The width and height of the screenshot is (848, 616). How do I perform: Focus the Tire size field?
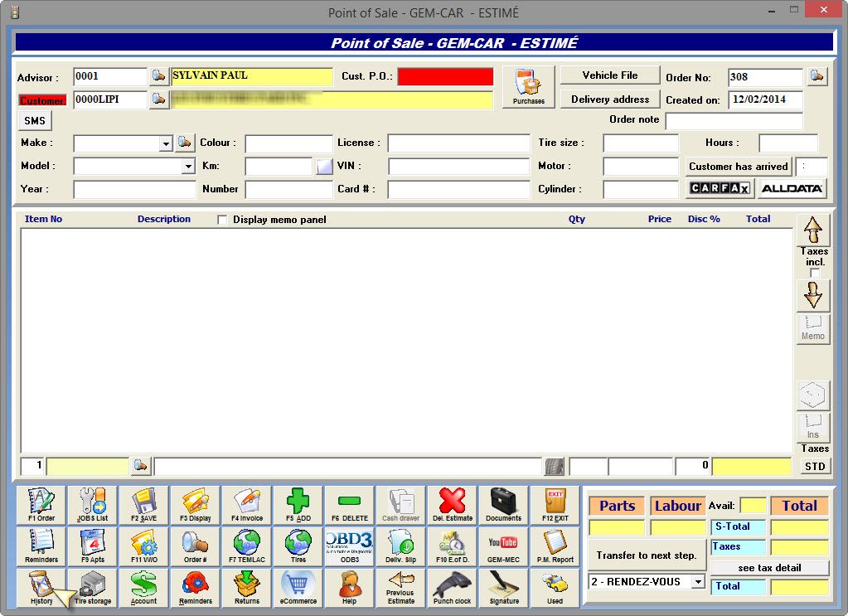(x=640, y=143)
